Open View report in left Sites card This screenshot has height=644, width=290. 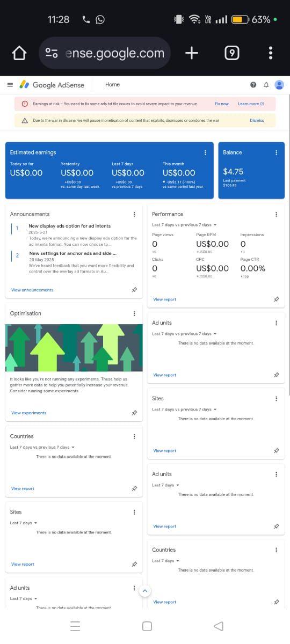click(x=23, y=564)
